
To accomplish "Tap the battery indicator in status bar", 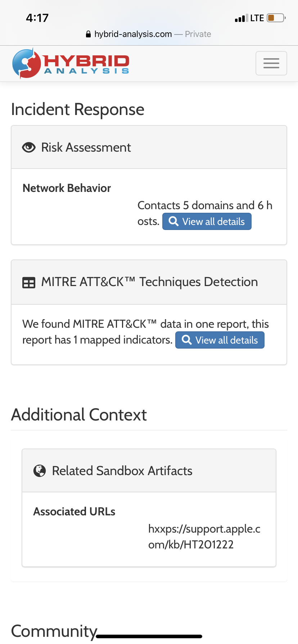I will click(x=276, y=18).
